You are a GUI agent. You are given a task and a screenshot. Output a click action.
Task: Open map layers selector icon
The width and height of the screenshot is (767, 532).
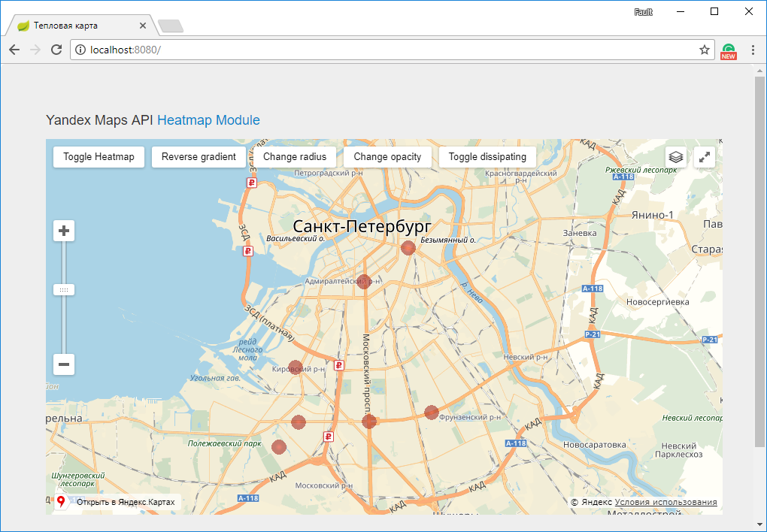coord(675,157)
